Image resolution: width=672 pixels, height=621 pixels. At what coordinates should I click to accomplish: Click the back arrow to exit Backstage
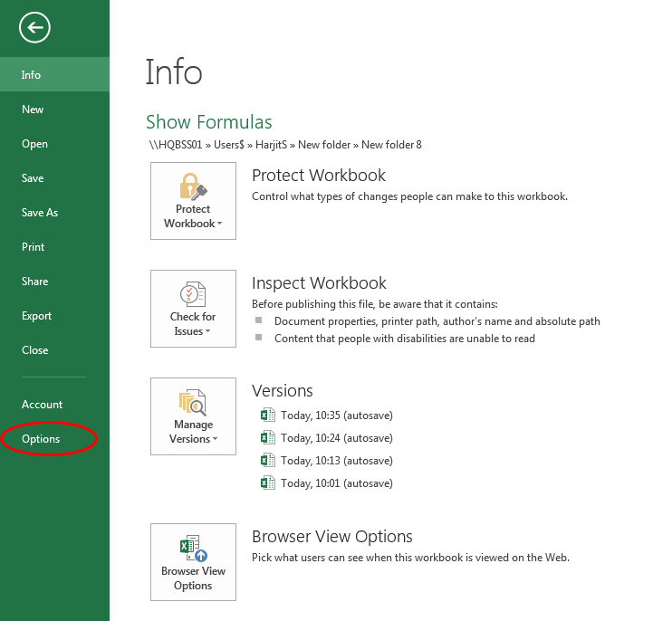(34, 28)
